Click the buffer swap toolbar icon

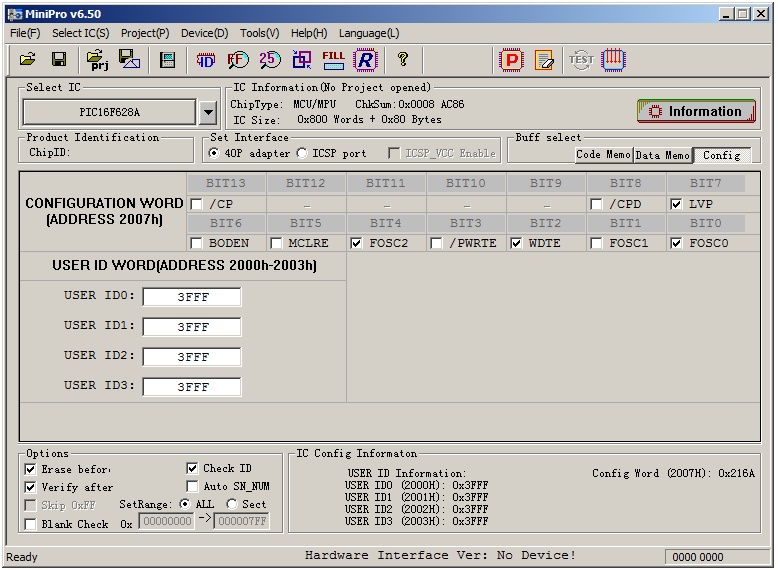302,60
